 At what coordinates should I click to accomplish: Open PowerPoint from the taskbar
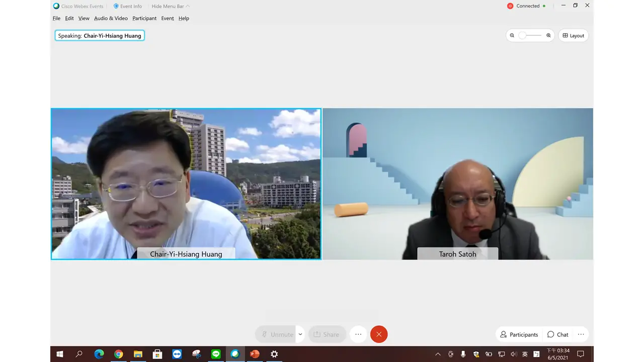(x=255, y=354)
